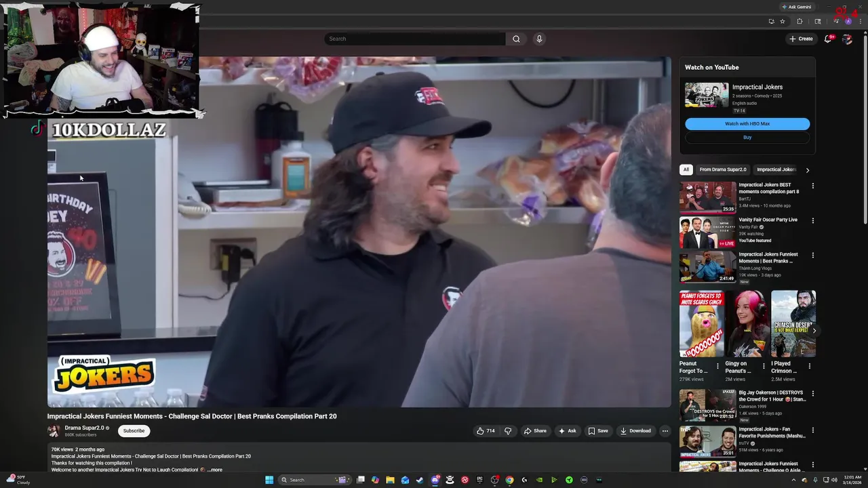Bookmark this page with the star icon
This screenshot has height=488, width=868.
coord(783,21)
